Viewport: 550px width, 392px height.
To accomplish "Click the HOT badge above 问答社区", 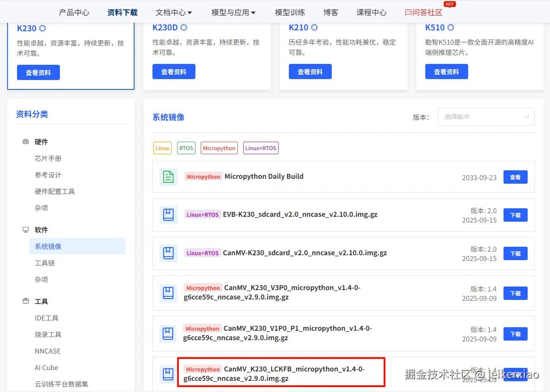I will click(449, 4).
